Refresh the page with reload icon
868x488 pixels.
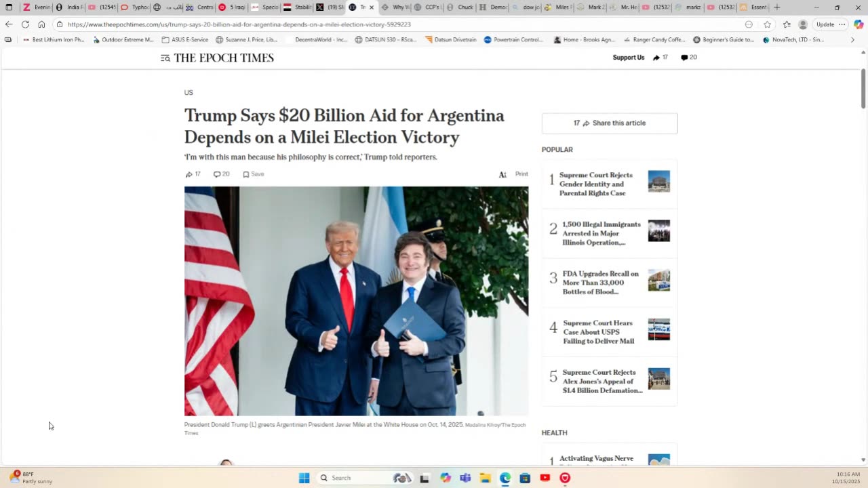pos(25,24)
